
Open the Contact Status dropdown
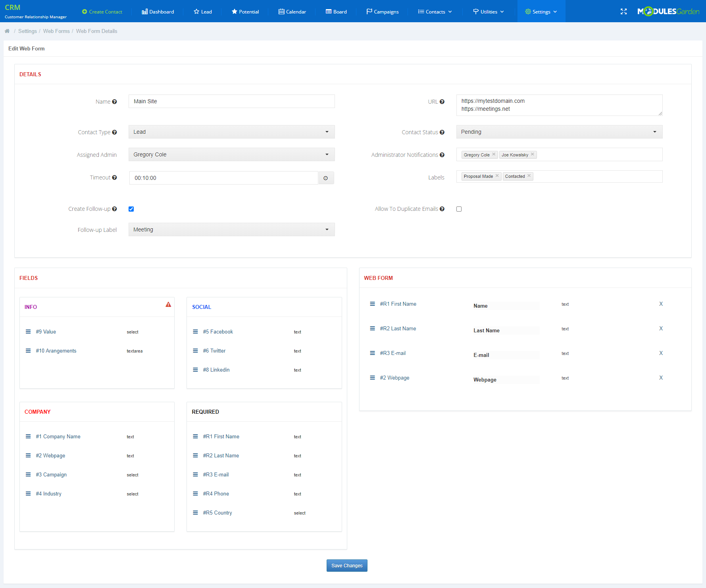pos(559,132)
